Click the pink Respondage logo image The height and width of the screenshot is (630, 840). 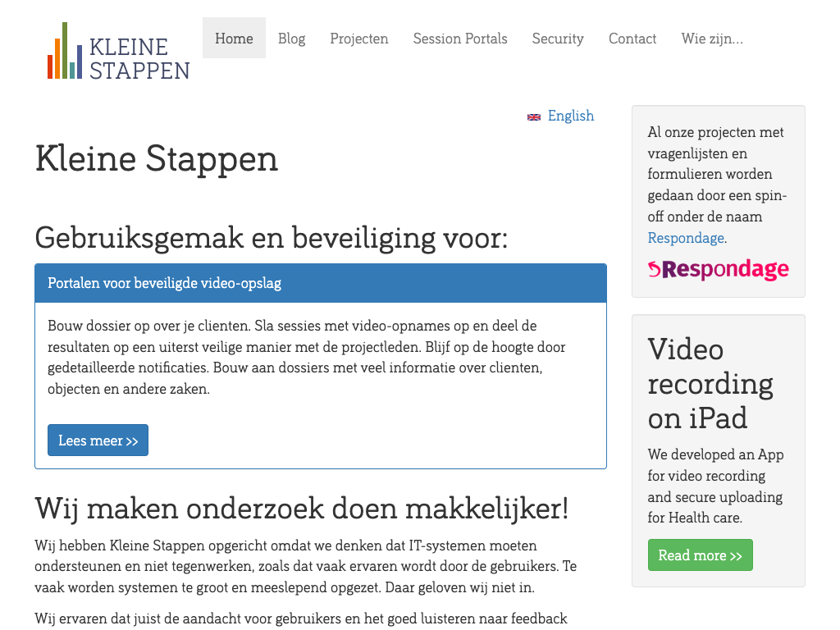click(718, 269)
